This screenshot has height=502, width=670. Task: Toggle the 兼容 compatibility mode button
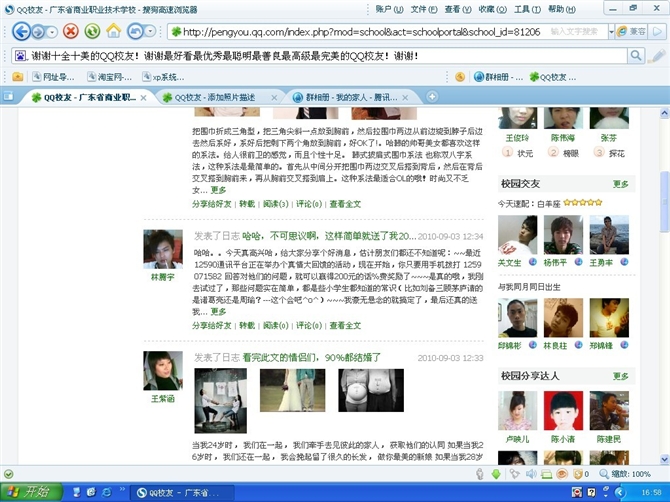click(631, 32)
